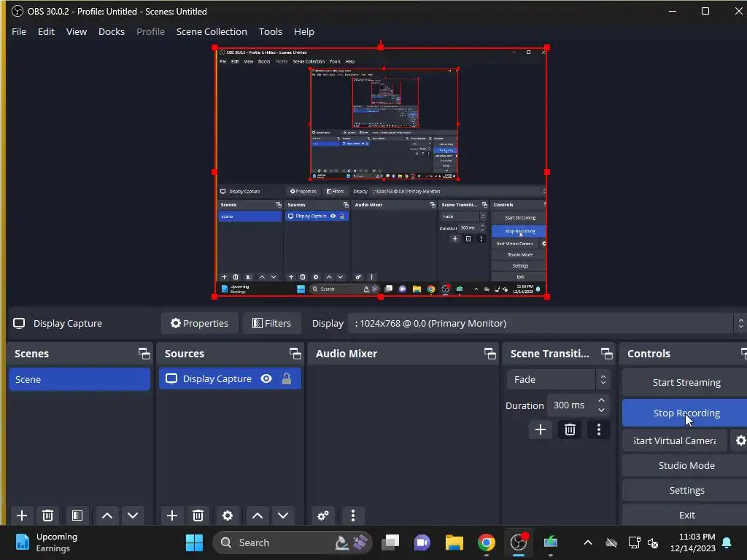Open File Explorer from the taskbar
This screenshot has width=747, height=560.
(x=454, y=542)
